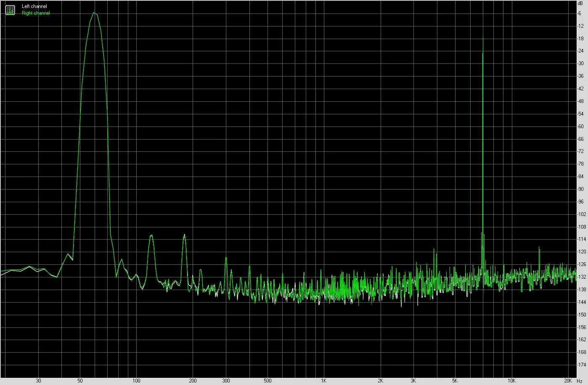Image resolution: width=588 pixels, height=385 pixels.
Task: Click the "-102" dB scale label
Action: 582,214
